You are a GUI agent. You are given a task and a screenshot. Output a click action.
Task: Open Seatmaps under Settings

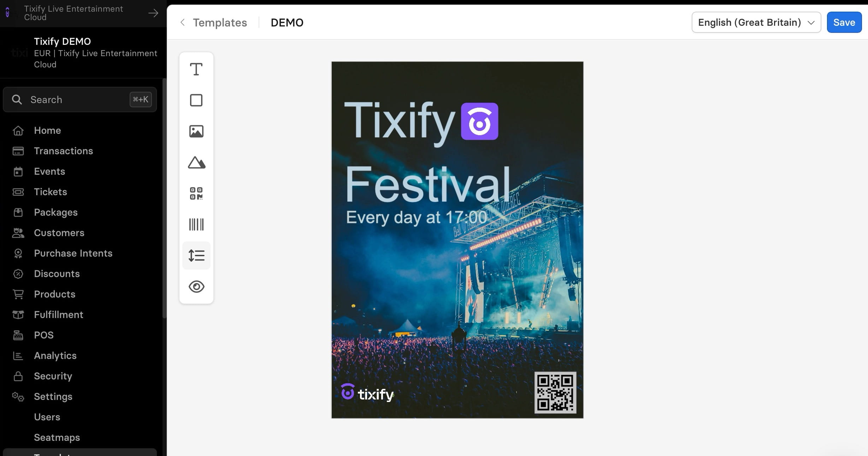[x=57, y=438]
